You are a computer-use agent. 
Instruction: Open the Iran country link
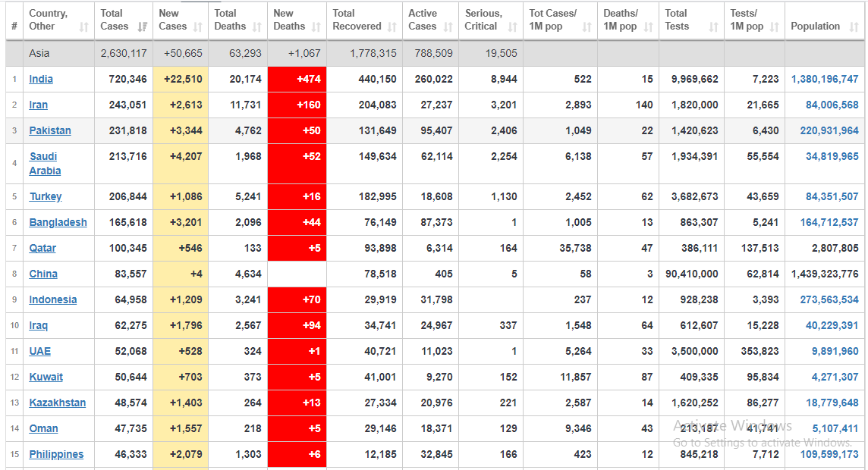coord(38,105)
